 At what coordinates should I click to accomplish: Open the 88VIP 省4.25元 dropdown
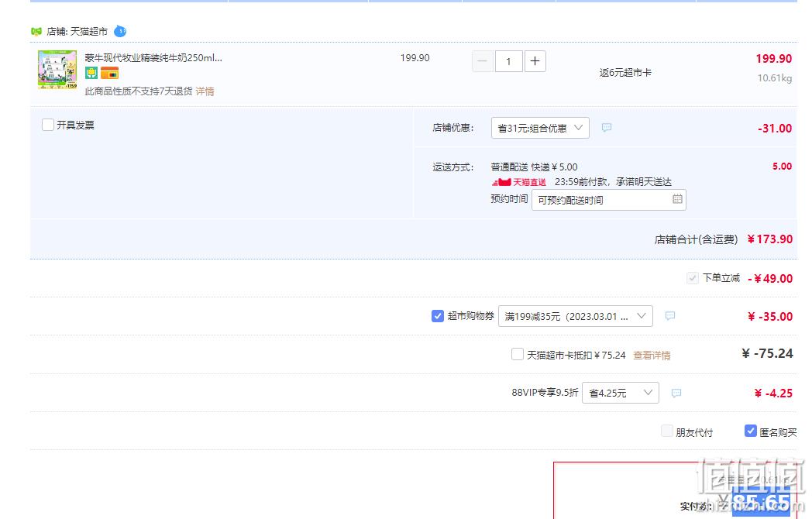pos(621,393)
